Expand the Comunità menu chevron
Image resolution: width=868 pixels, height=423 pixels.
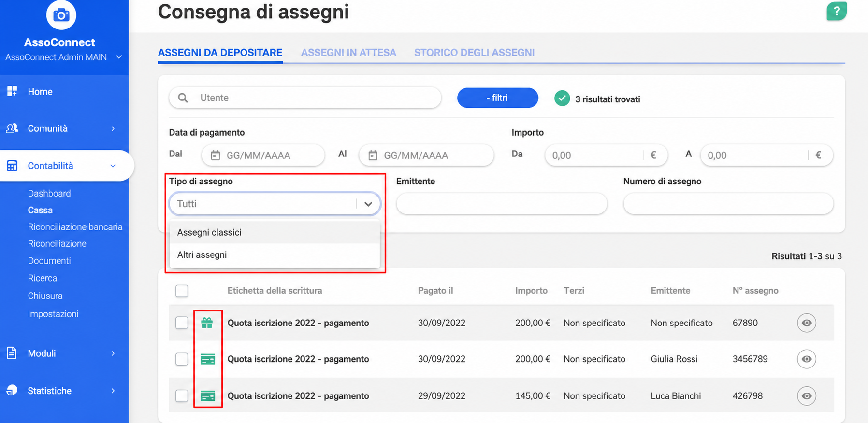113,128
